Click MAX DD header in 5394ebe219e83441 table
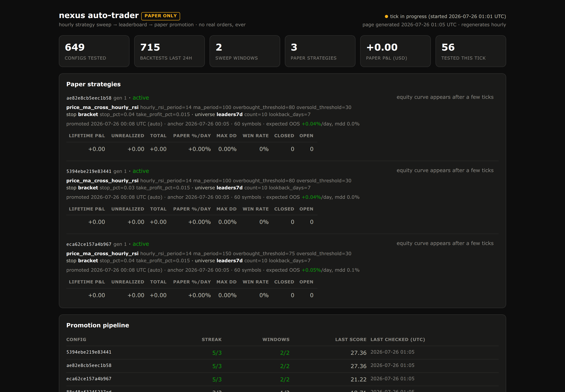 point(226,209)
